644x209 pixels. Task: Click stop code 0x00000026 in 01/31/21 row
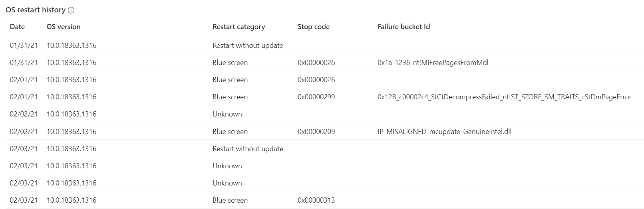[316, 63]
